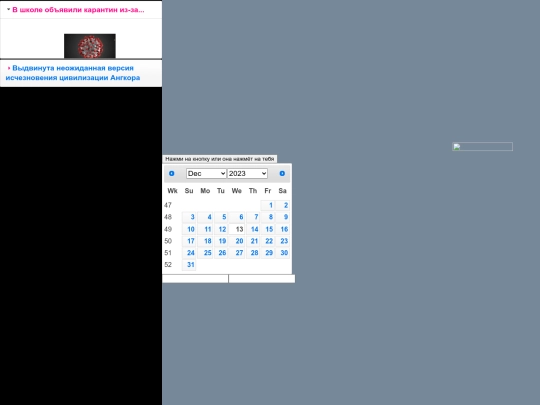Choose day 27 in calendar
The image size is (540, 405).
pos(237,253)
